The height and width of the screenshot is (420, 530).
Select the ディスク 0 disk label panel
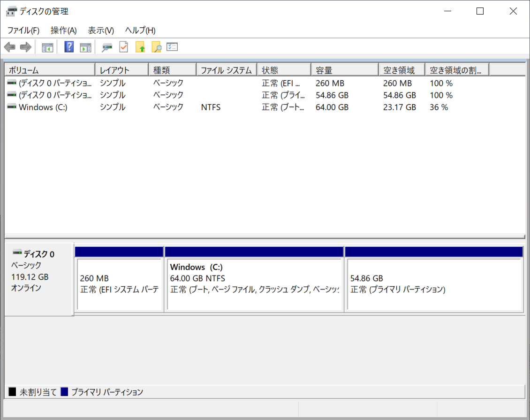[x=39, y=279]
